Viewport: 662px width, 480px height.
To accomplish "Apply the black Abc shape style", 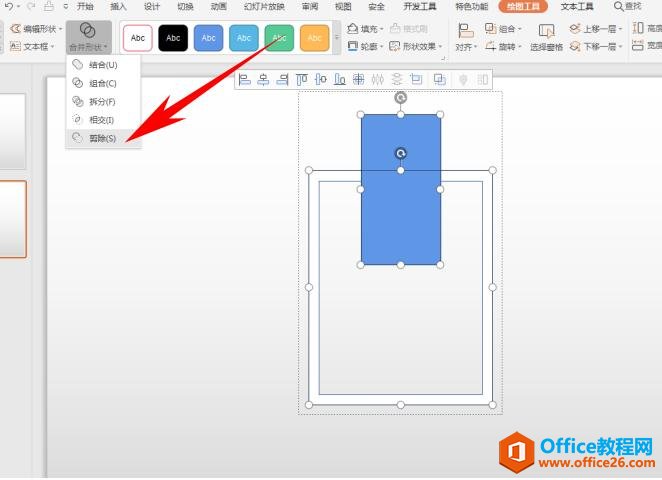I will [x=173, y=38].
